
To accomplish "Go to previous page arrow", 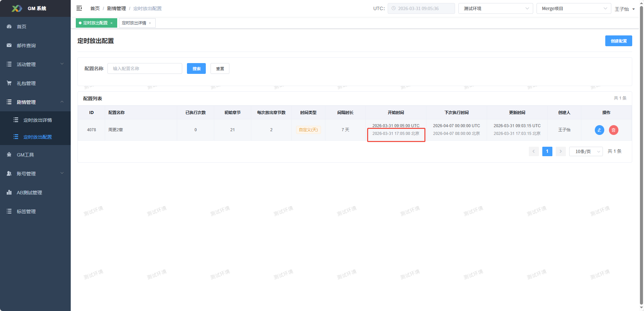I will click(534, 151).
